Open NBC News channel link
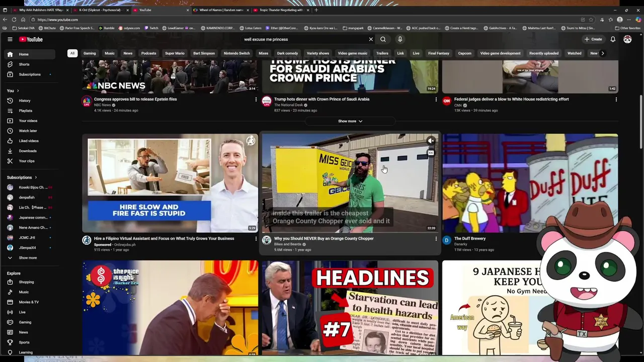644x362 pixels. click(x=102, y=105)
